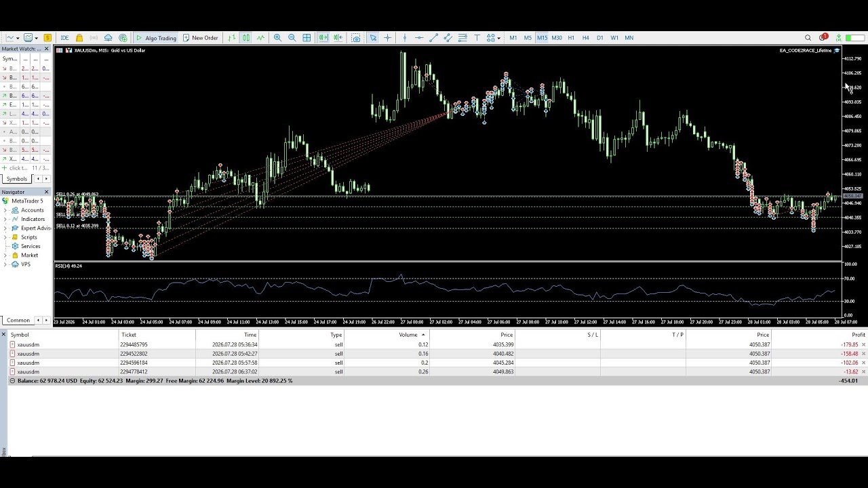The height and width of the screenshot is (488, 868).
Task: Sort trades by Volume column header
Action: [387, 335]
